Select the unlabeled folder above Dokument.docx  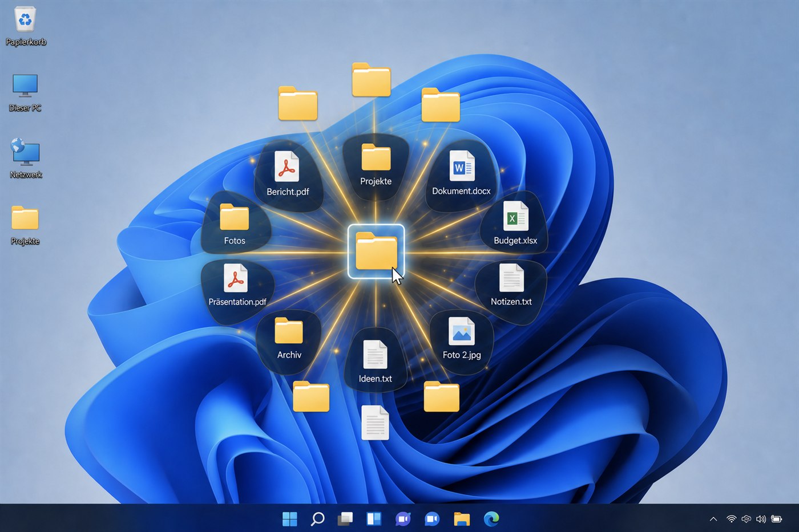coord(441,105)
